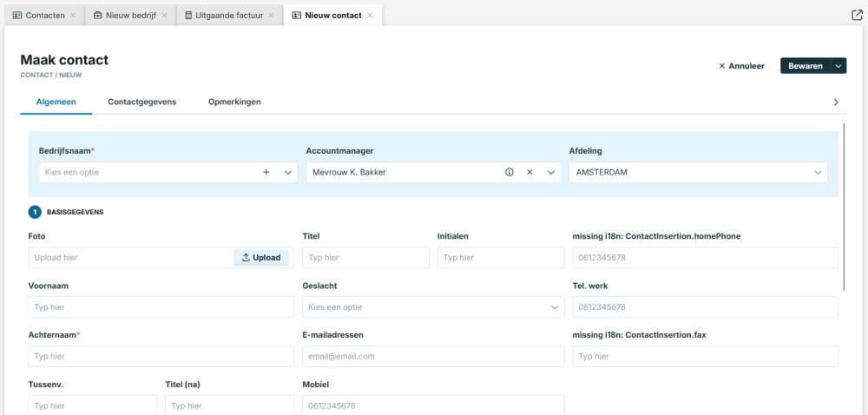Open the Opmerkingen tab
The height and width of the screenshot is (415, 868).
(234, 102)
